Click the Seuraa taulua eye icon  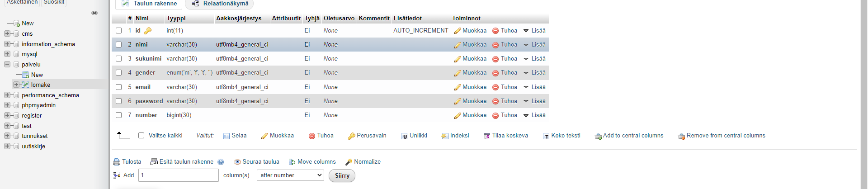pos(237,162)
